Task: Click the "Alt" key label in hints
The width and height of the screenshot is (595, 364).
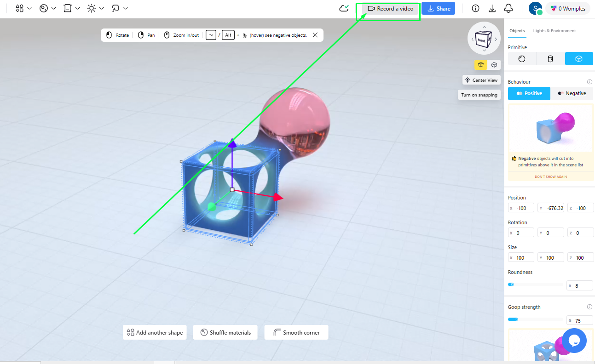Action: click(228, 35)
